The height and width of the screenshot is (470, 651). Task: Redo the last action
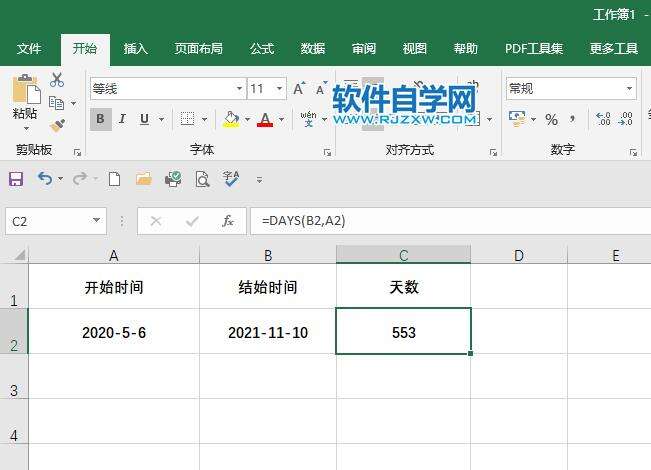[x=80, y=179]
